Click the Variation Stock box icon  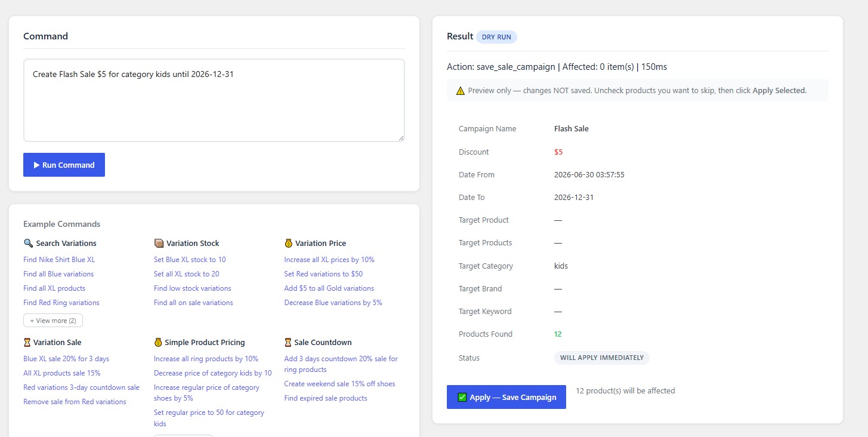pos(159,243)
